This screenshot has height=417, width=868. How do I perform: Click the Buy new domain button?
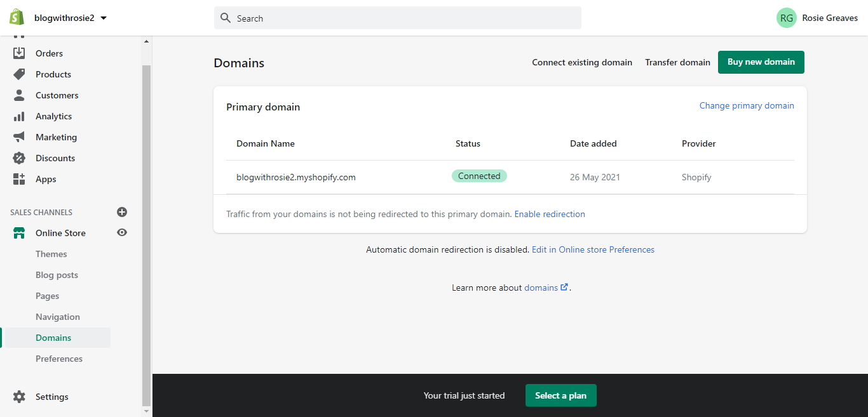[761, 62]
